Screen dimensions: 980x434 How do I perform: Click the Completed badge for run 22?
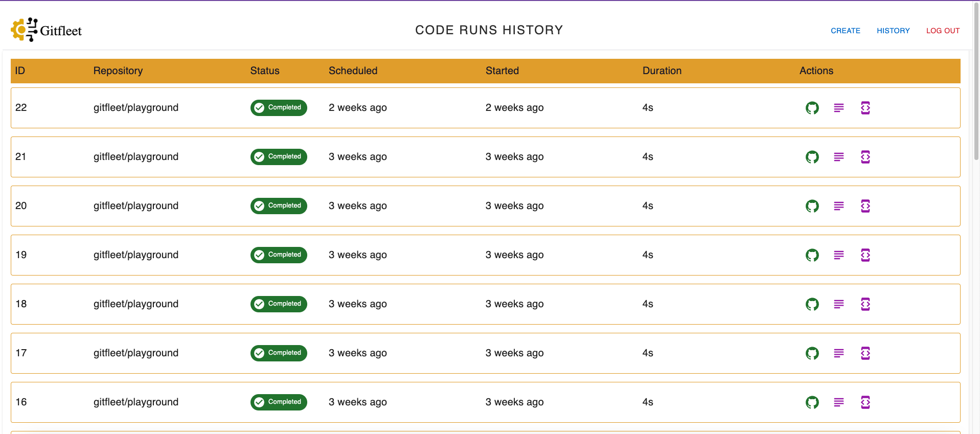279,108
